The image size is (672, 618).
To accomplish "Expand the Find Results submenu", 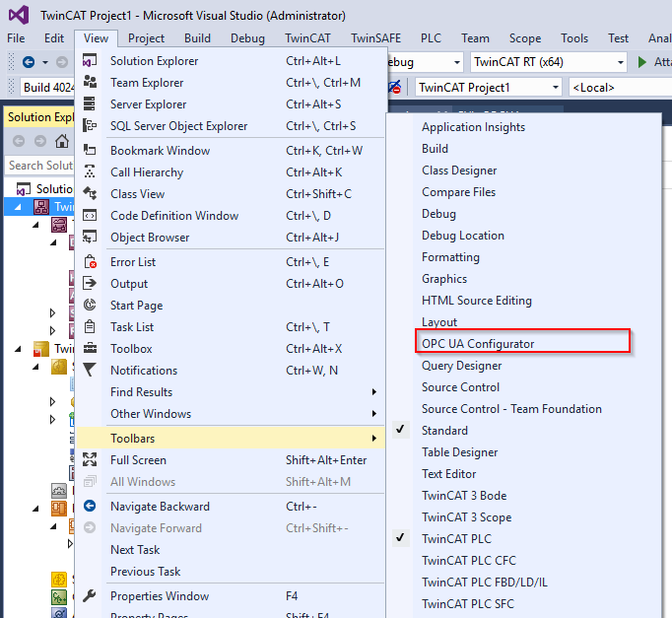I will pos(374,391).
